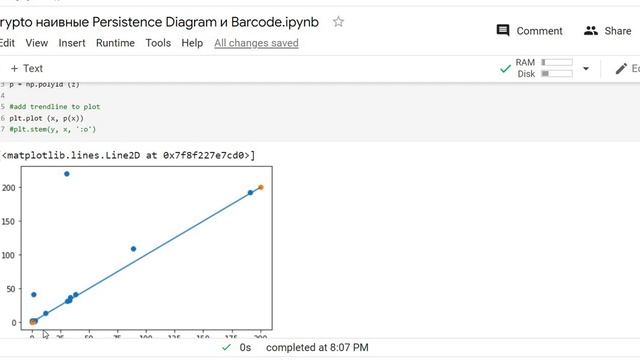
Task: Open the Insert menu
Action: (x=72, y=43)
